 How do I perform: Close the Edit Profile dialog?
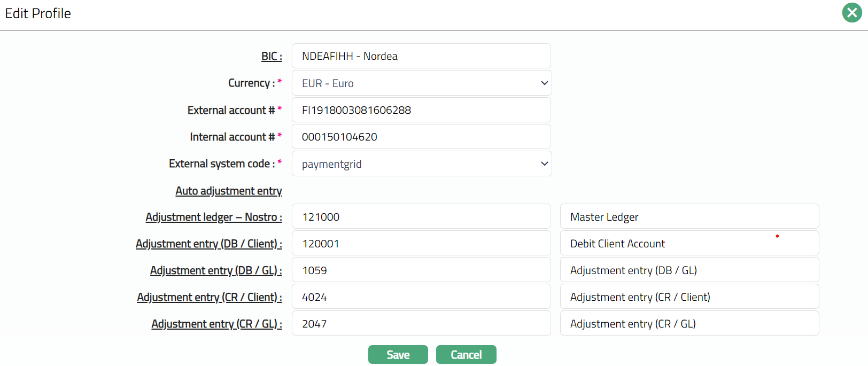(851, 13)
